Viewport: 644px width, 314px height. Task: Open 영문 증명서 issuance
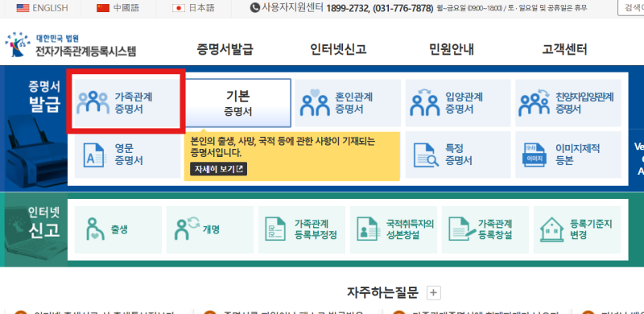(x=127, y=155)
